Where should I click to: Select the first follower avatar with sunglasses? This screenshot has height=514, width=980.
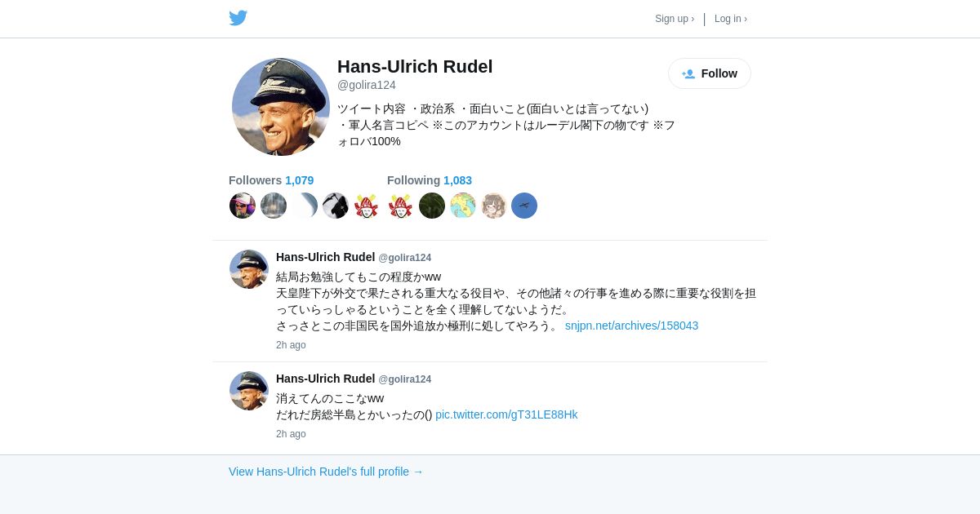(x=243, y=206)
